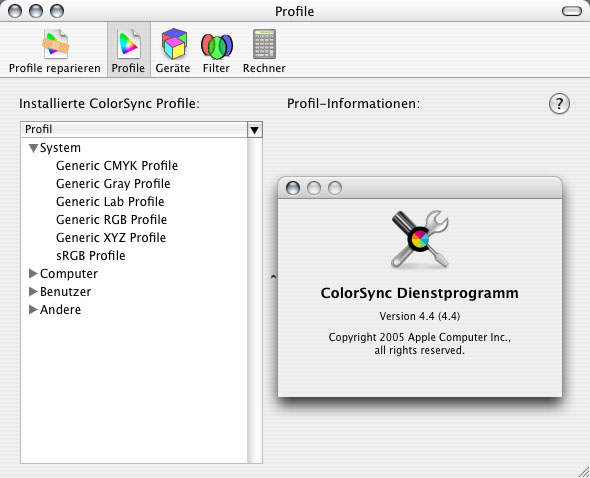Close the ColorSync Dienstprogramm about window
The image size is (590, 478).
click(293, 187)
